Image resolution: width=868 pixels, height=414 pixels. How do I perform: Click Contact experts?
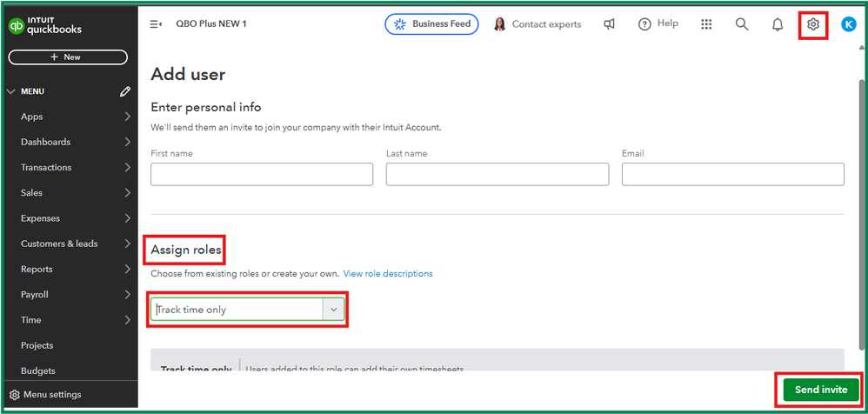point(546,24)
